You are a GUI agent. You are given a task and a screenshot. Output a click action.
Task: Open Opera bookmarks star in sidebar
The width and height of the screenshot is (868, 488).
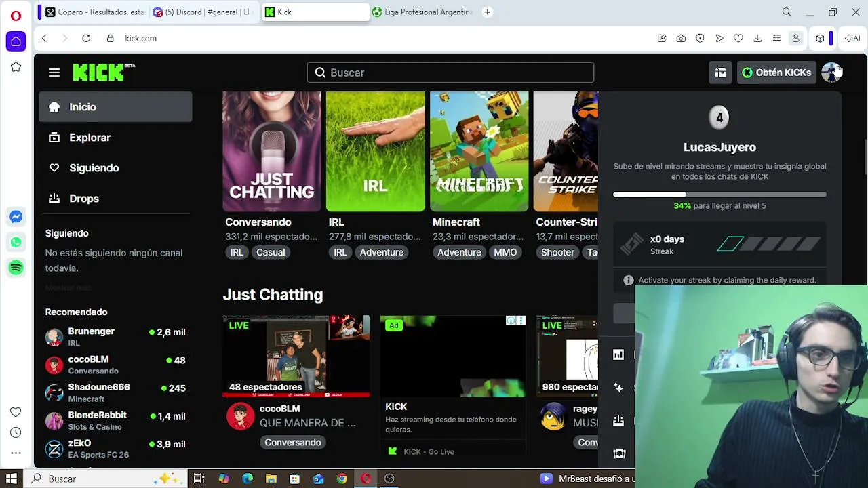[16, 67]
